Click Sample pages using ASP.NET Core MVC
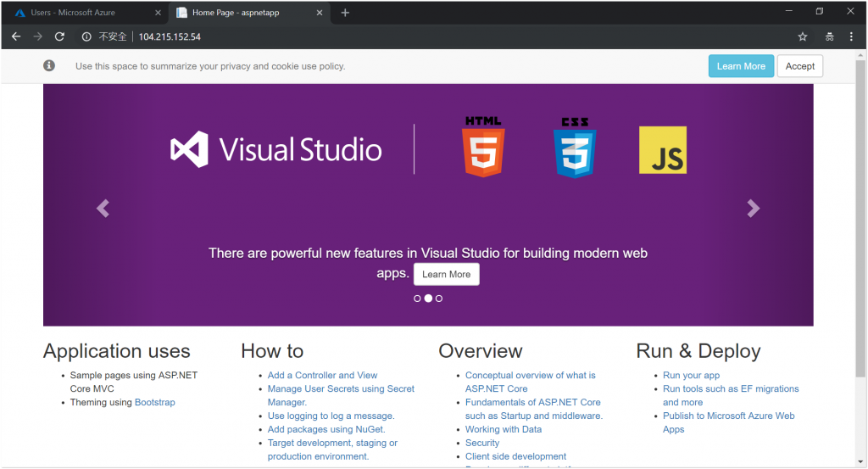Viewport: 868px width, 469px height. click(133, 382)
